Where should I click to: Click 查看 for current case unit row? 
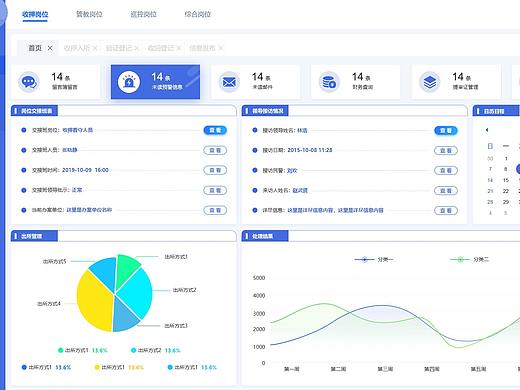pos(215,210)
